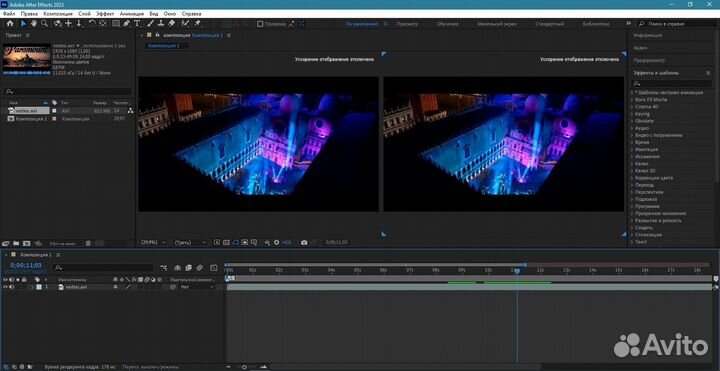Select the Pen tool
This screenshot has height=371, width=720.
tap(126, 23)
